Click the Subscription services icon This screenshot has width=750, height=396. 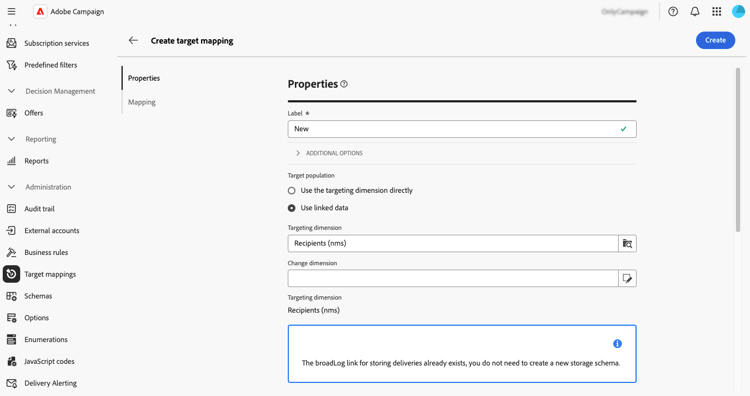tap(11, 43)
